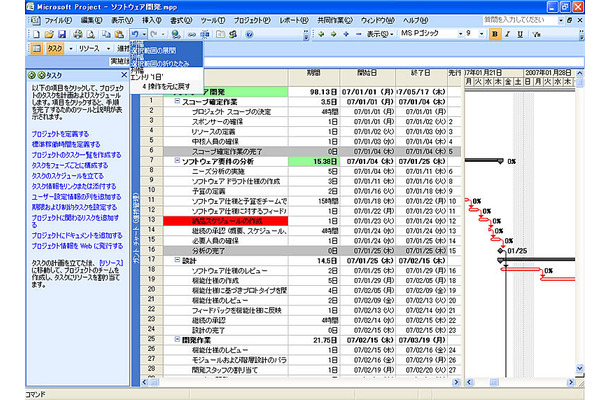This screenshot has height=400, width=610.
Task: Open dropdown arrow next to タスク button
Action: pyautogui.click(x=70, y=49)
